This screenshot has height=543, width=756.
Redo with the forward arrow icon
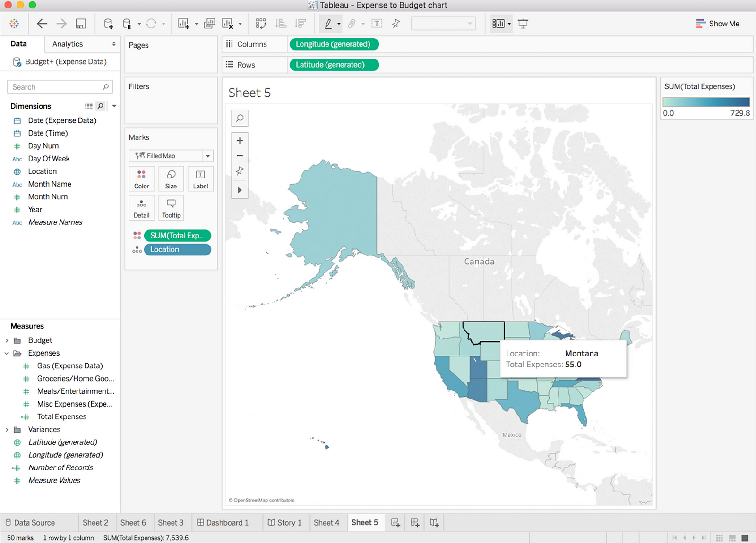61,24
